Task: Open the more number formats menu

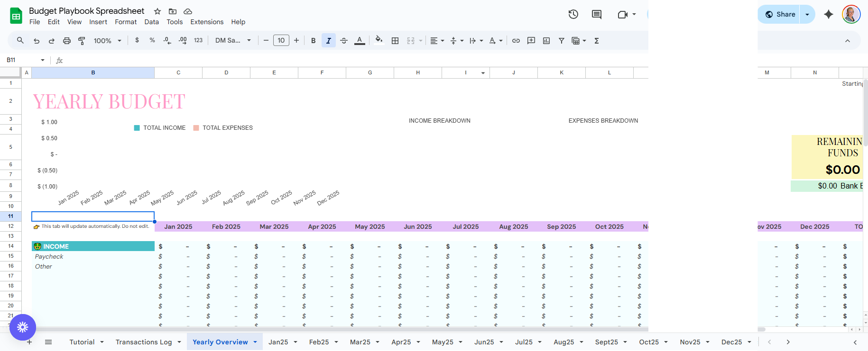Action: tap(198, 41)
